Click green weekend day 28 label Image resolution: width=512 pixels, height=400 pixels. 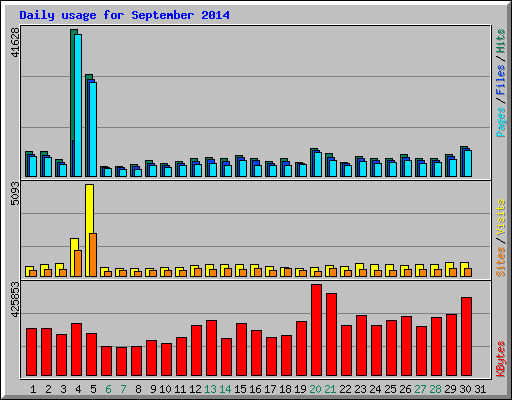tap(435, 389)
